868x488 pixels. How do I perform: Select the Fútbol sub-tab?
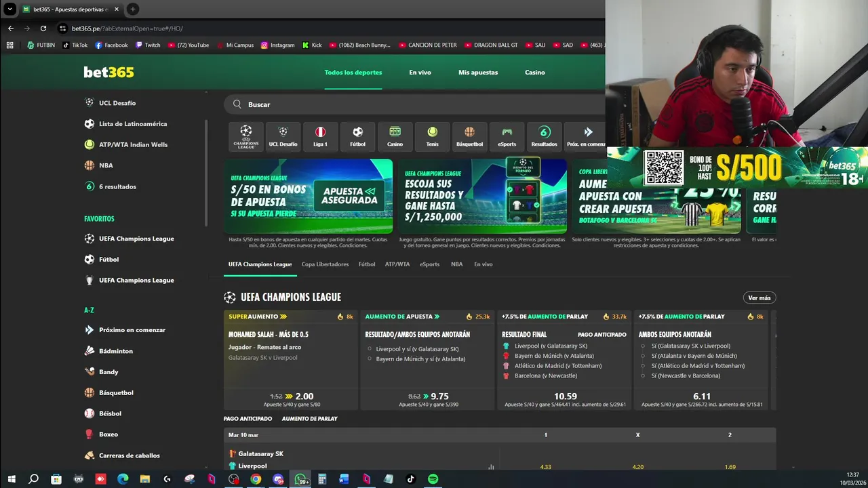367,264
